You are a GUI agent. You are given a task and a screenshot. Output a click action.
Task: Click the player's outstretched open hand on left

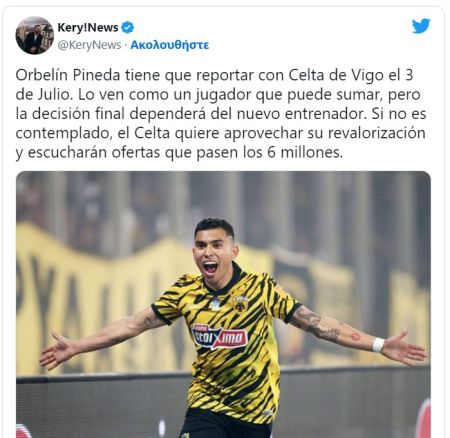click(57, 350)
